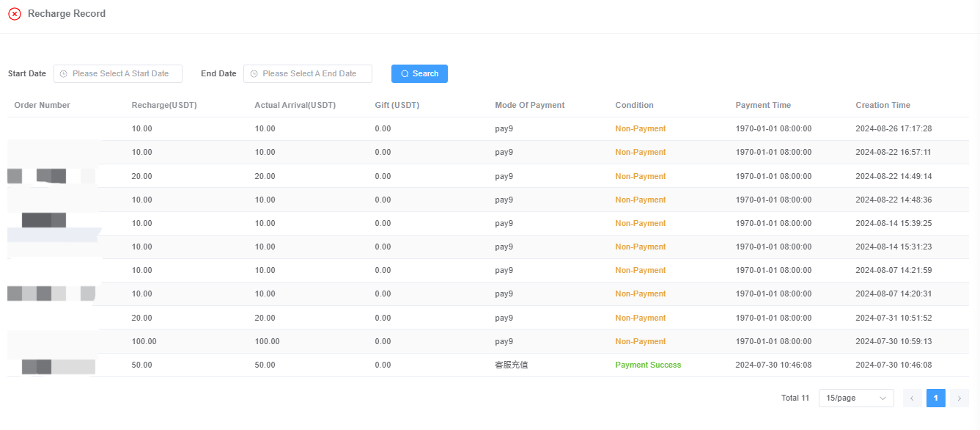980x430 pixels.
Task: Click the clock icon in Start Date field
Action: pos(63,74)
